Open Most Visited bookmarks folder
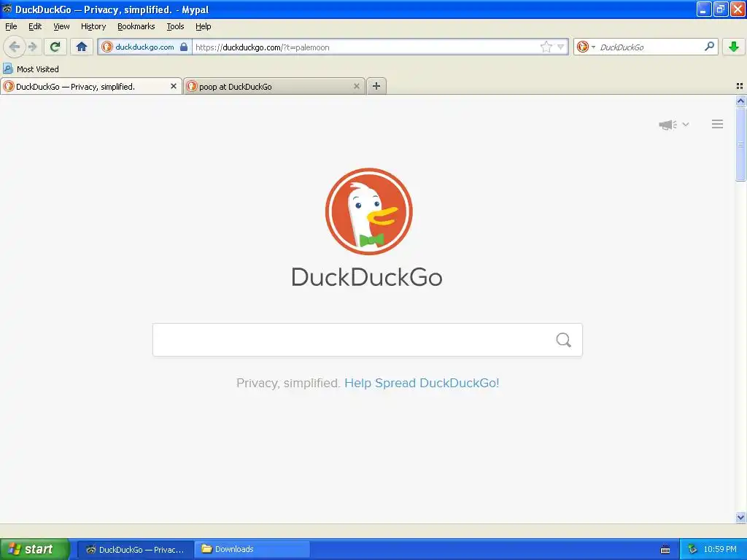The height and width of the screenshot is (560, 747). (31, 69)
